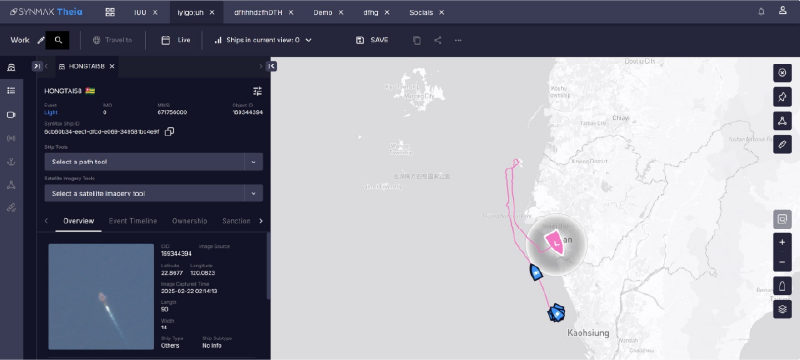Open map layers icon

point(782,309)
